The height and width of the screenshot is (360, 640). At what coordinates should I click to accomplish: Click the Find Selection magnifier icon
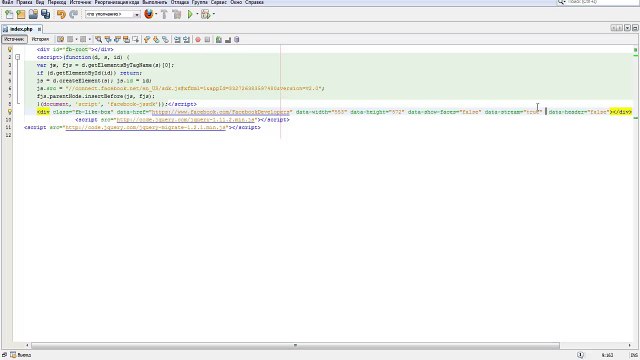click(98, 40)
